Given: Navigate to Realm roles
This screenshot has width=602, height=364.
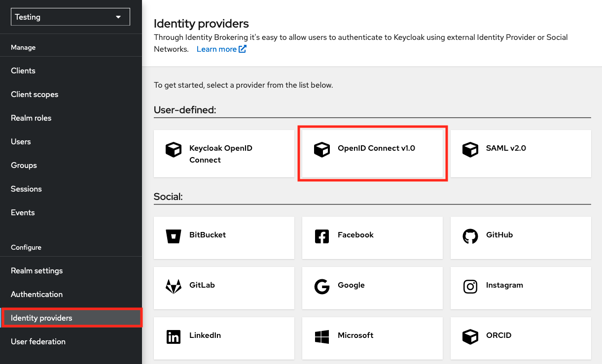Looking at the screenshot, I should tap(31, 118).
